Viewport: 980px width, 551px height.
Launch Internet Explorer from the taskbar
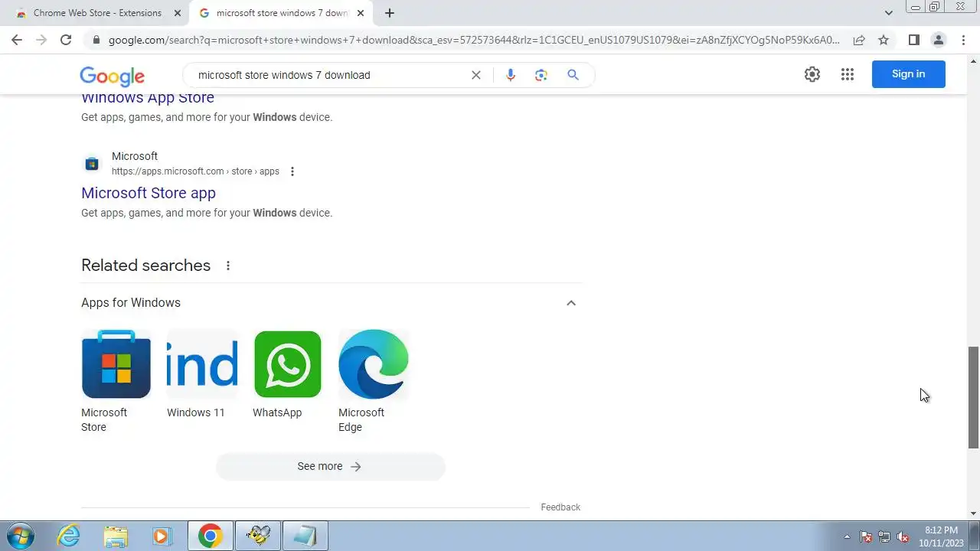click(69, 536)
